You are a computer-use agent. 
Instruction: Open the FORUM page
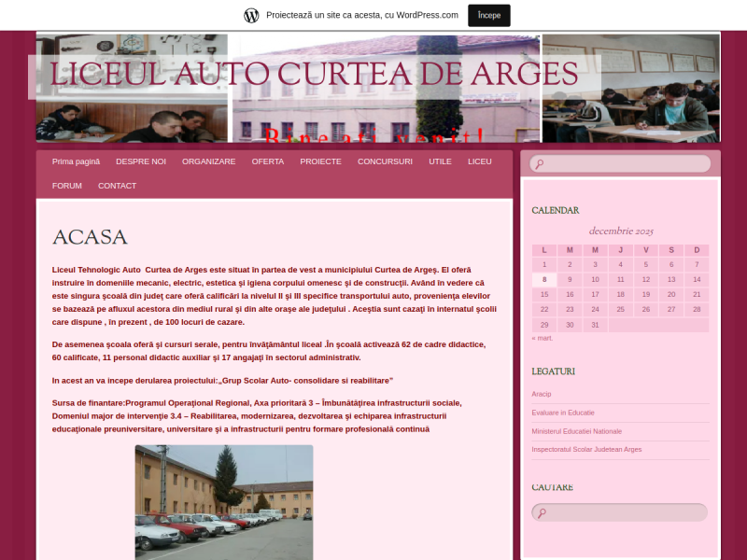tap(66, 185)
